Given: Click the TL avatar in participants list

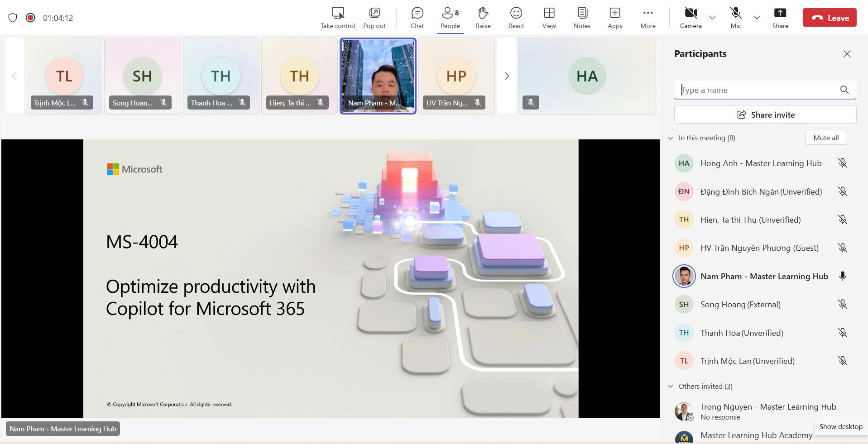Looking at the screenshot, I should 684,361.
